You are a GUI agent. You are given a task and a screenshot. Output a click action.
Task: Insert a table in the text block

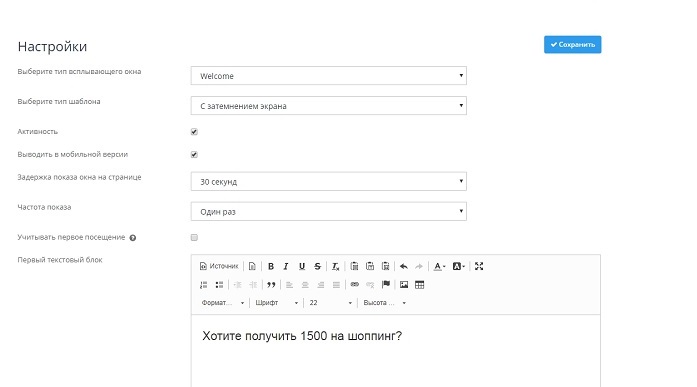tap(419, 284)
